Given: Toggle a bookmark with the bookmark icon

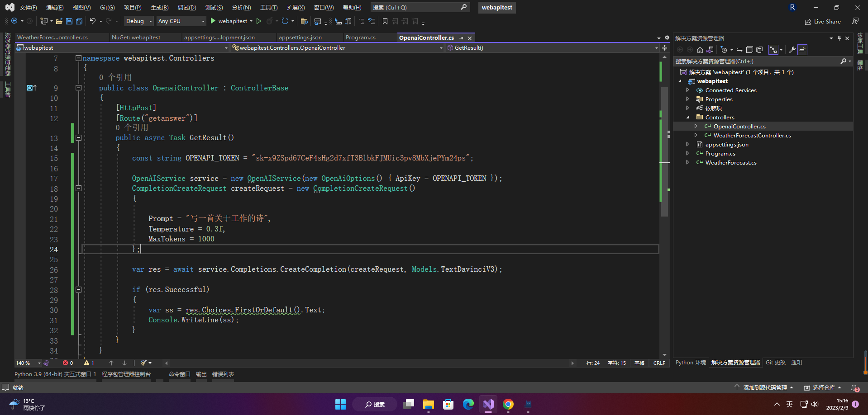Looking at the screenshot, I should pyautogui.click(x=385, y=21).
